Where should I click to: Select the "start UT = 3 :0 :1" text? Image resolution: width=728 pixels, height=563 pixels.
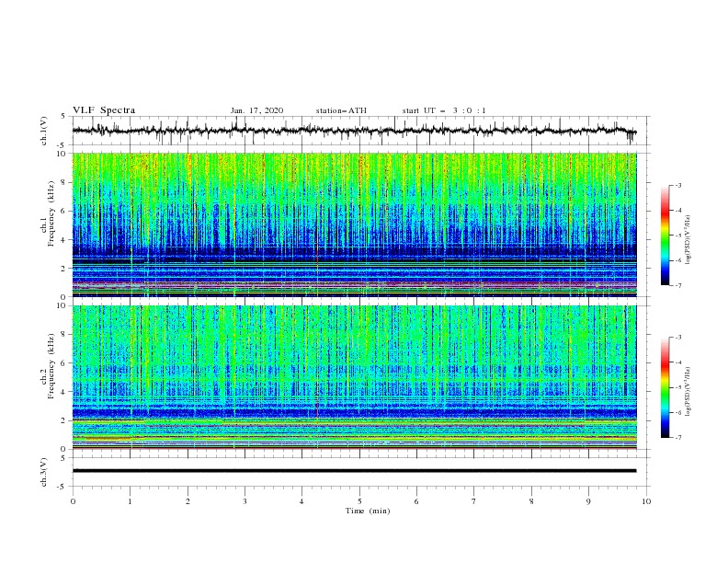444,110
